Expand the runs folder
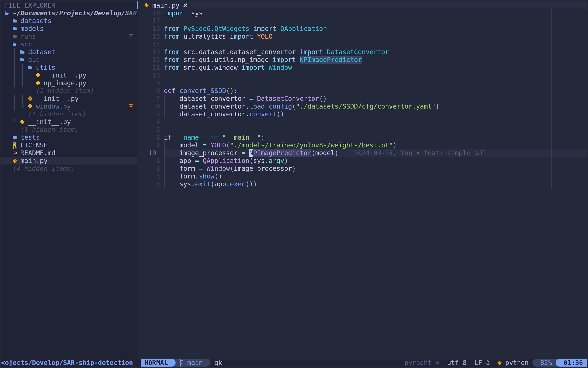This screenshot has height=368, width=588. (x=28, y=37)
